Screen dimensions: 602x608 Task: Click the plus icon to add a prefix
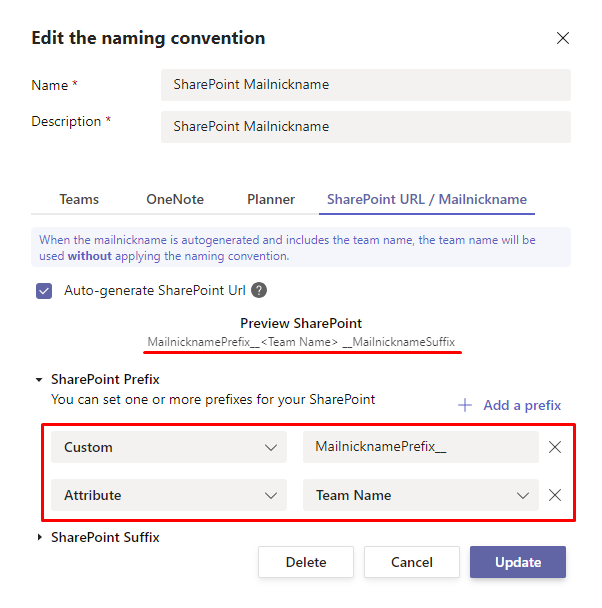point(465,405)
